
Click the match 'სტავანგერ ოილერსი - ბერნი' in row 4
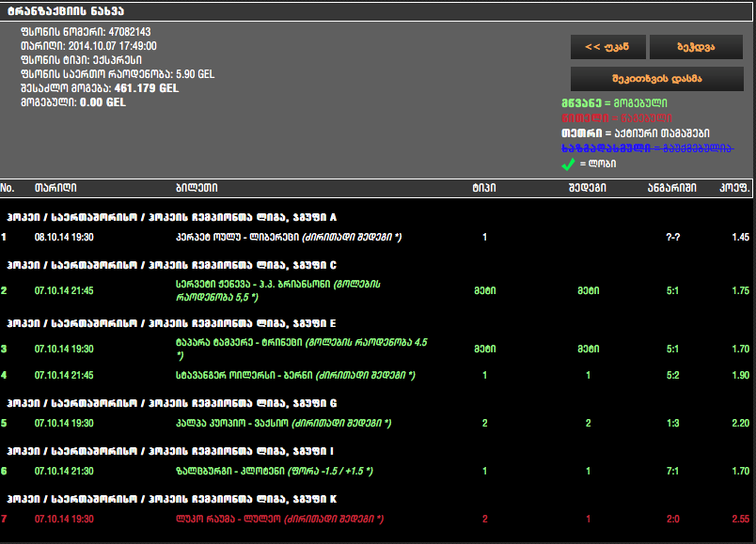[244, 376]
